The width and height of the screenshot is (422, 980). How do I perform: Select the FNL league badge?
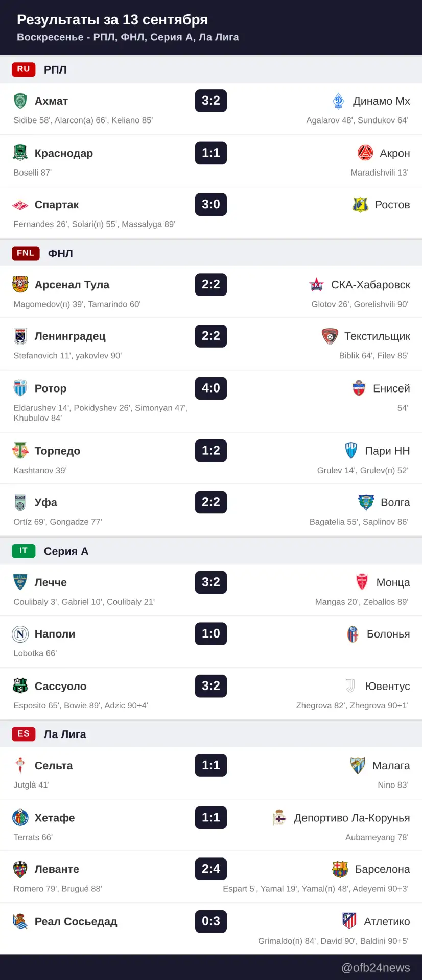coord(26,253)
